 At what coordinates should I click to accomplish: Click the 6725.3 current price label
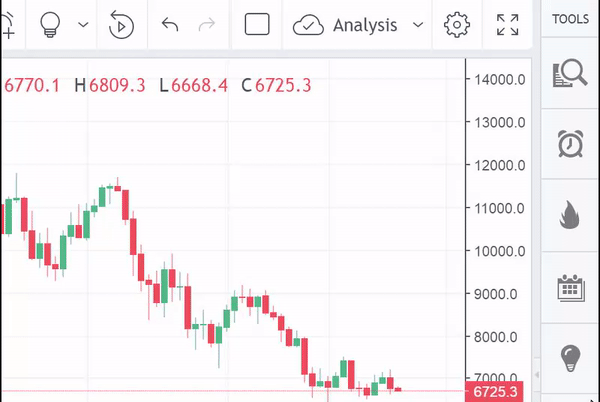(497, 391)
